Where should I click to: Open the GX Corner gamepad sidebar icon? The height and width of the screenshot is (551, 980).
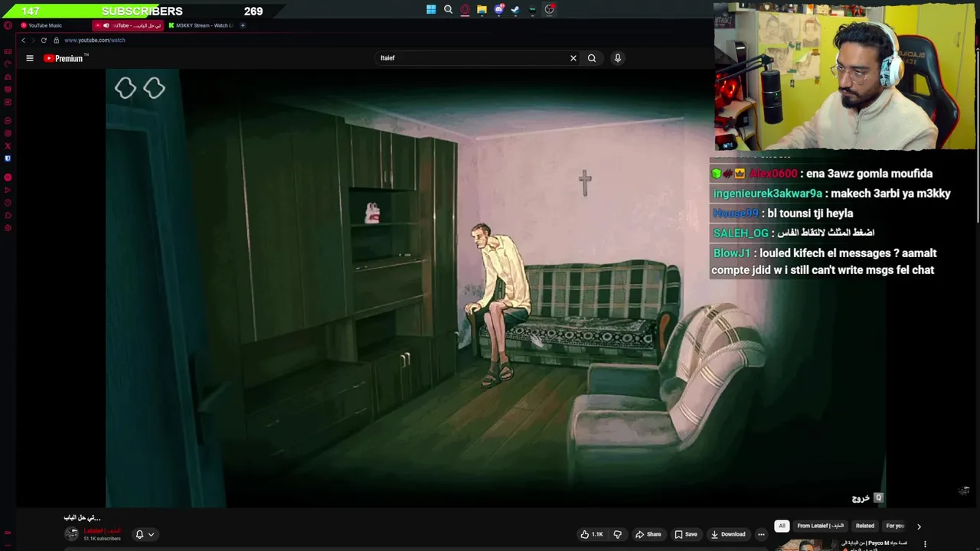[x=8, y=52]
